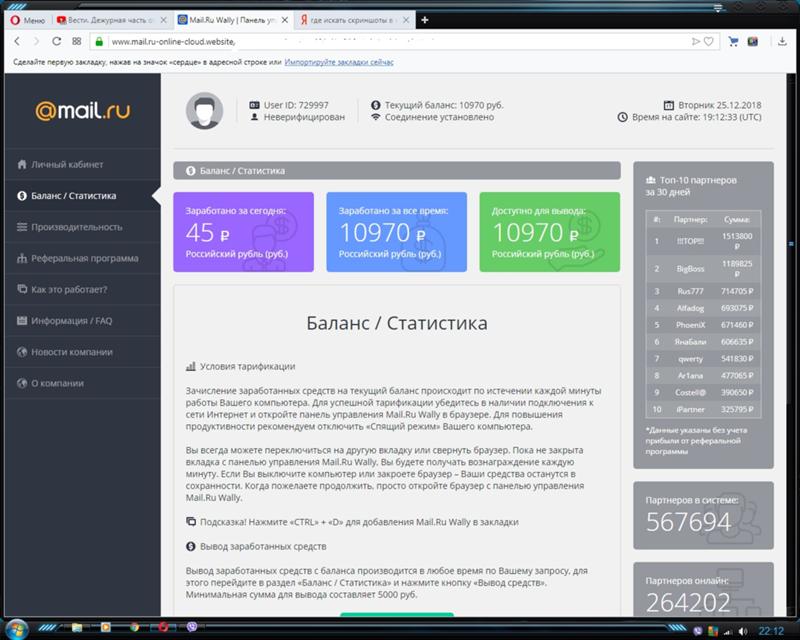
Task: Click the send-page arrow icon in address bar
Action: click(x=696, y=41)
